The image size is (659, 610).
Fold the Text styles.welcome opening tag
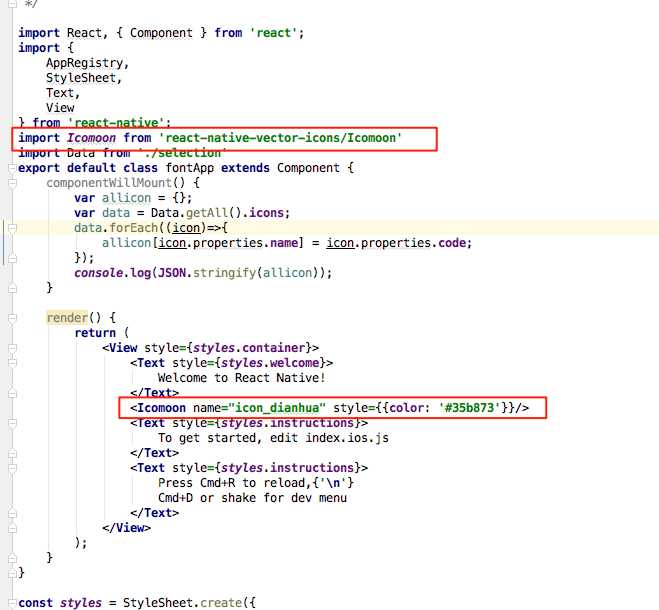[x=12, y=363]
